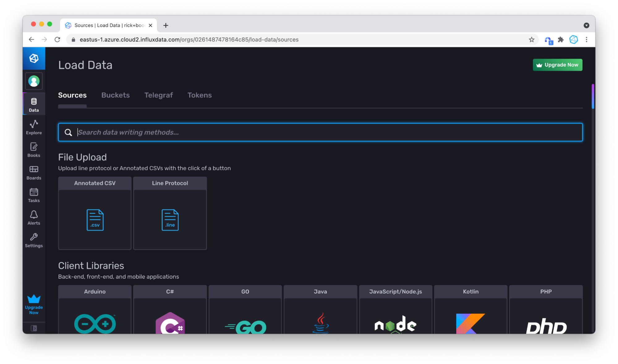
Task: Open the tab search dropdown arrow
Action: 586,25
